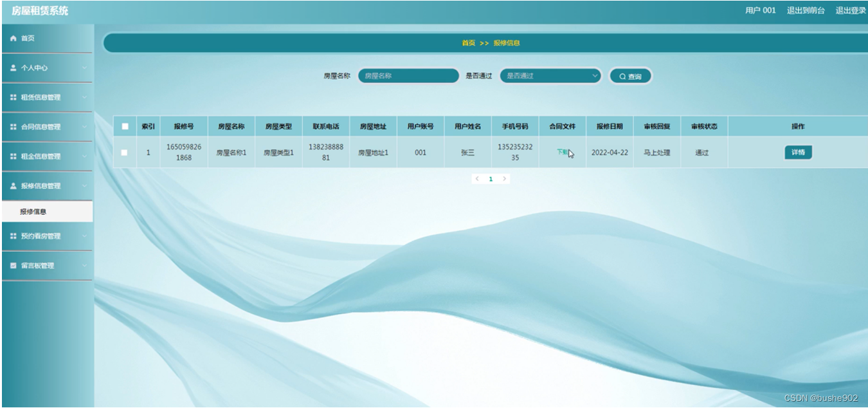Click the 报修号 column header
Viewport: 868px width, 408px height.
point(184,127)
